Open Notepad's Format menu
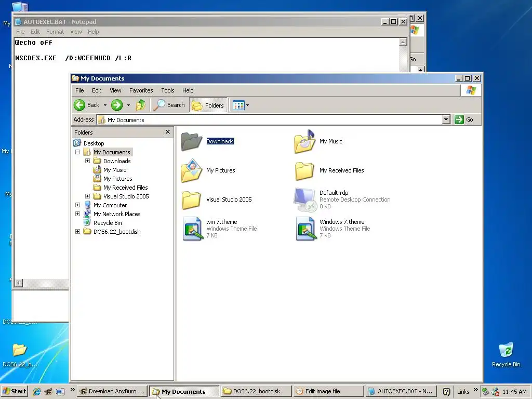532x399 pixels. pos(55,32)
